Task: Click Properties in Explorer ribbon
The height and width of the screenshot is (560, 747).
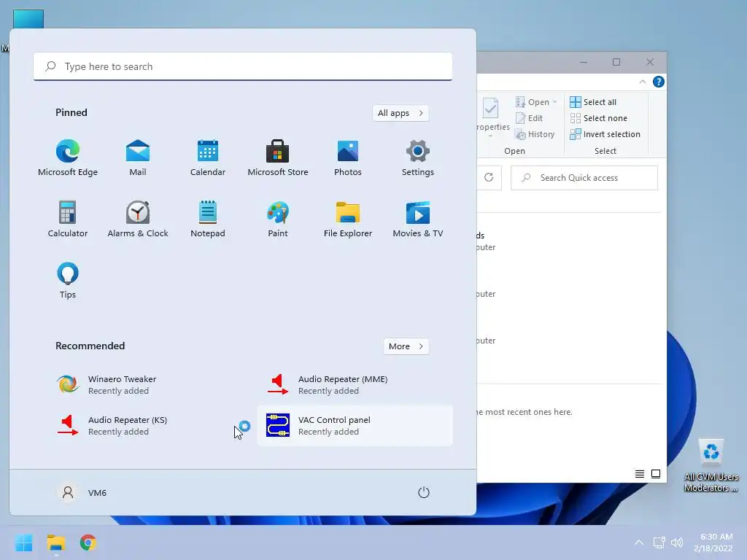Action: coord(492,118)
